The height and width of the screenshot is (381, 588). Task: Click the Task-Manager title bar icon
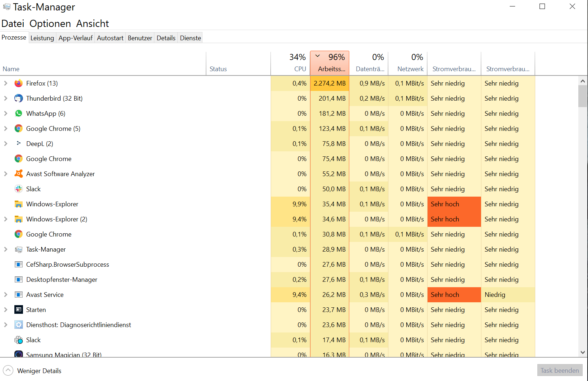(x=7, y=7)
